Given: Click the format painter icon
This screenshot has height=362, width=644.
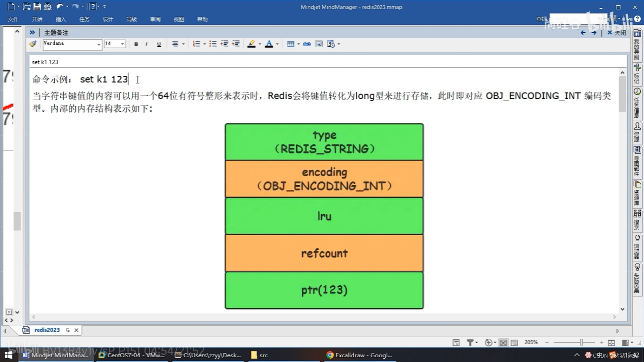Looking at the screenshot, I should tap(33, 44).
